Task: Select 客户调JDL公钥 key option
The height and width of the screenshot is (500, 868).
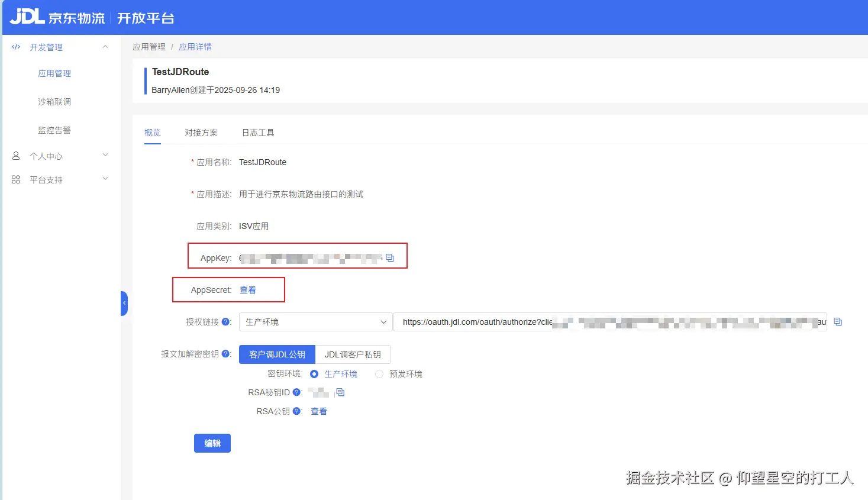Action: point(277,354)
